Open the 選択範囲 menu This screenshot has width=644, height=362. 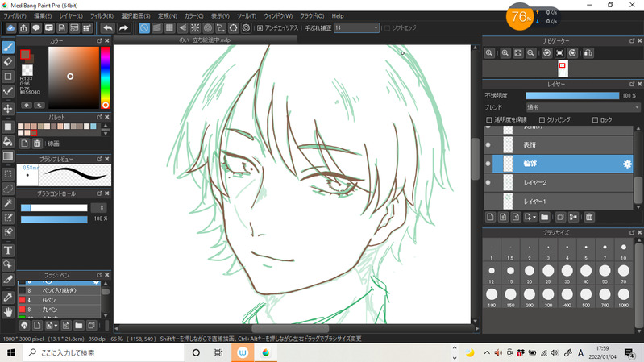click(x=135, y=16)
